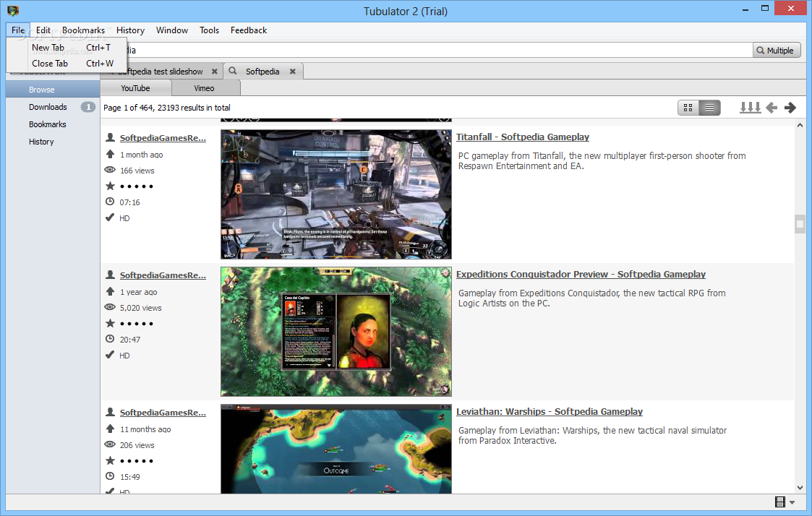The height and width of the screenshot is (516, 812).
Task: Click clock icon beside '15:49'
Action: pyautogui.click(x=110, y=476)
